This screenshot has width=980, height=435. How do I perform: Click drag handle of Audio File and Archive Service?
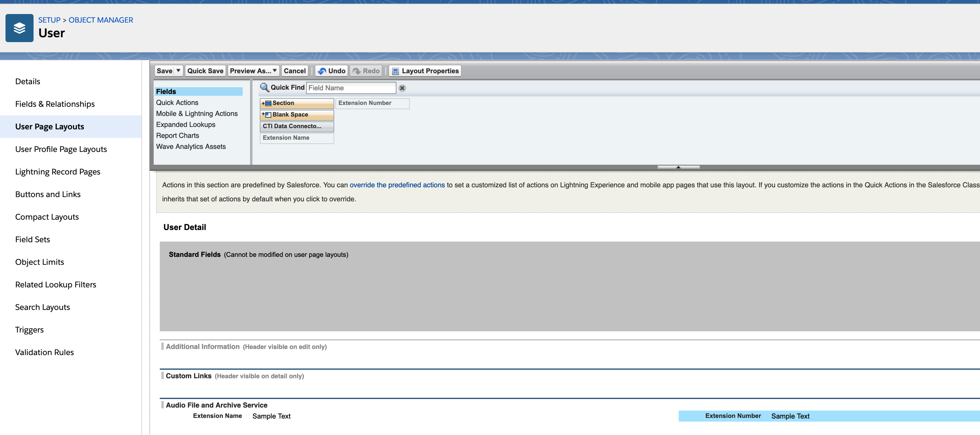click(x=163, y=405)
